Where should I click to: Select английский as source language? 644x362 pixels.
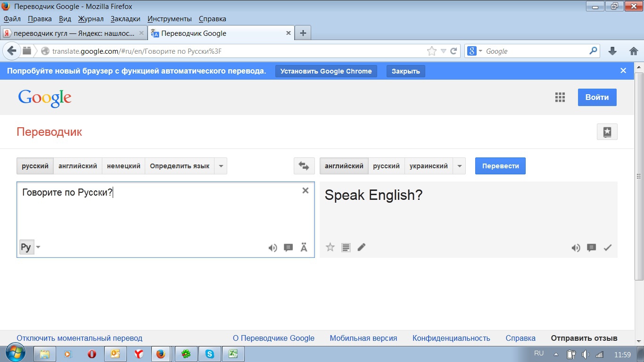pos(78,166)
